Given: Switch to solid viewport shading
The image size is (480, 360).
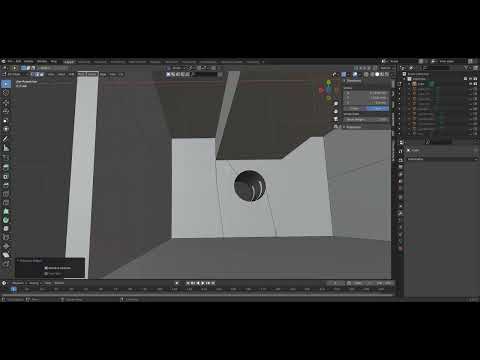Looking at the screenshot, I should click(377, 74).
